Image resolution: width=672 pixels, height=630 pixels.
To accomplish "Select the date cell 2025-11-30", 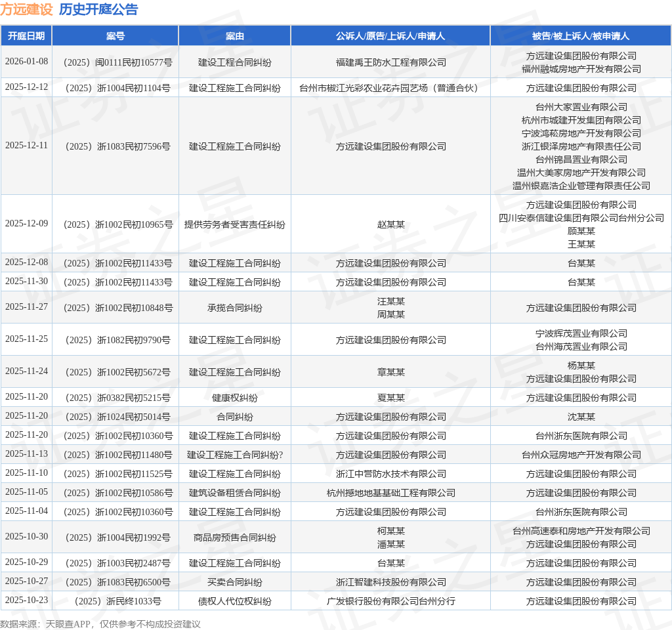I will 26,281.
